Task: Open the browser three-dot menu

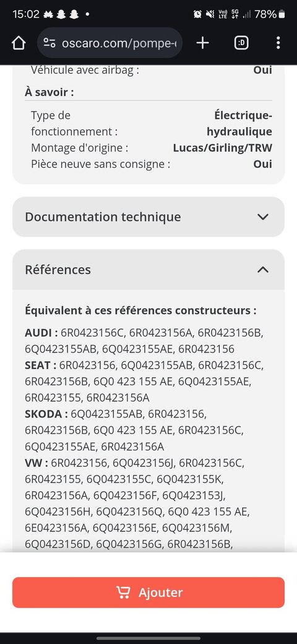Action: [x=278, y=43]
